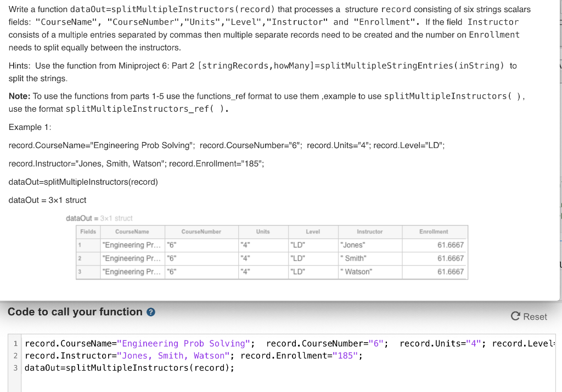Screen dimensions: 562x392
Task: Click line number 2 in the code editor
Action: point(15,355)
